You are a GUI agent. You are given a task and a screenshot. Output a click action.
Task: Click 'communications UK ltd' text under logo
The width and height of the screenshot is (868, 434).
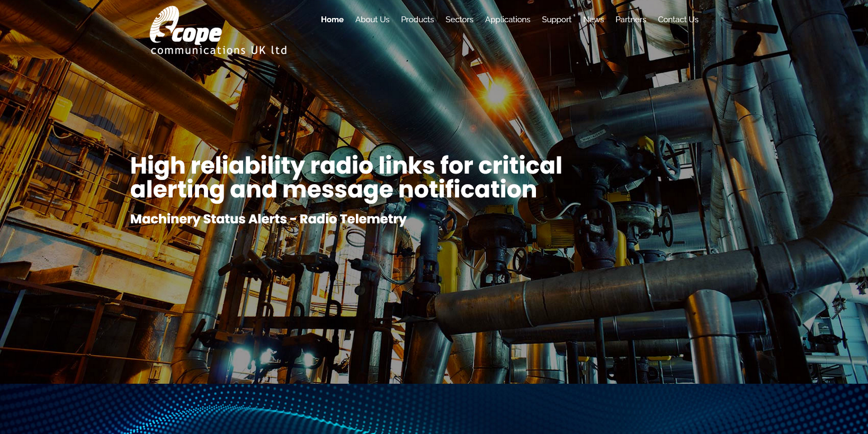tap(218, 50)
